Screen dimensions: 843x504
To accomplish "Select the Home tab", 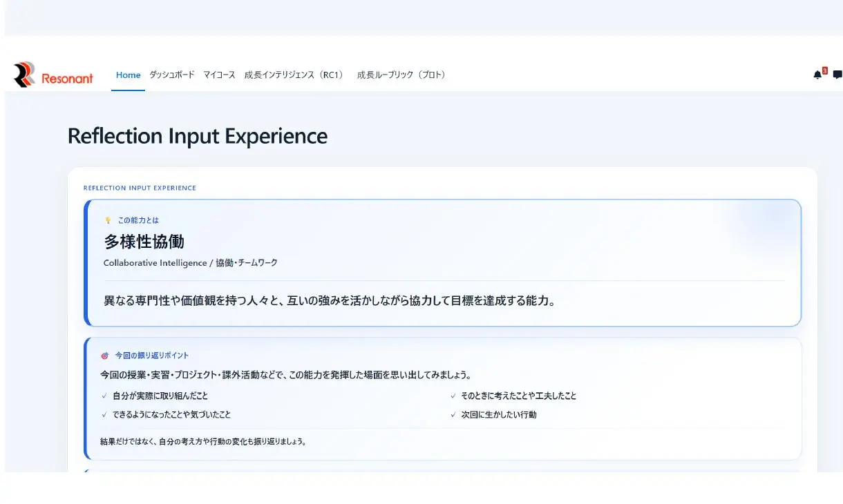I will point(129,75).
